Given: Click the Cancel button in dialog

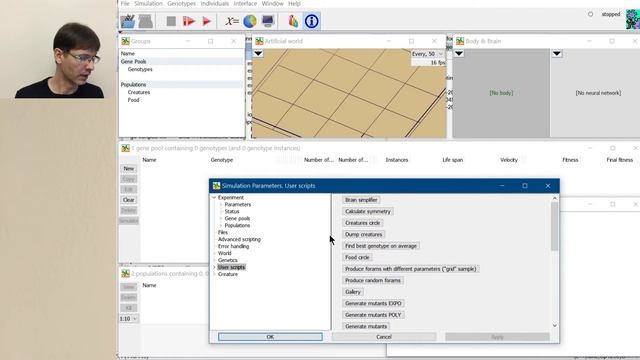Looking at the screenshot, I should coord(384,337).
